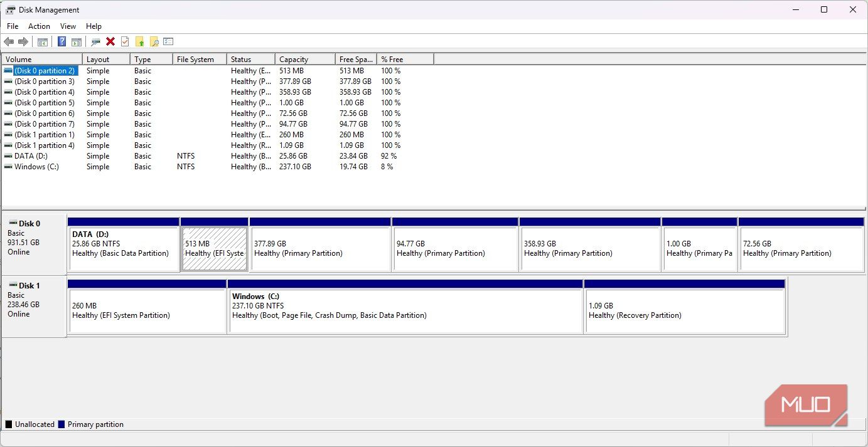Click the black Unallocated legend swatch
Viewport: 868px width, 447px height.
[9, 424]
